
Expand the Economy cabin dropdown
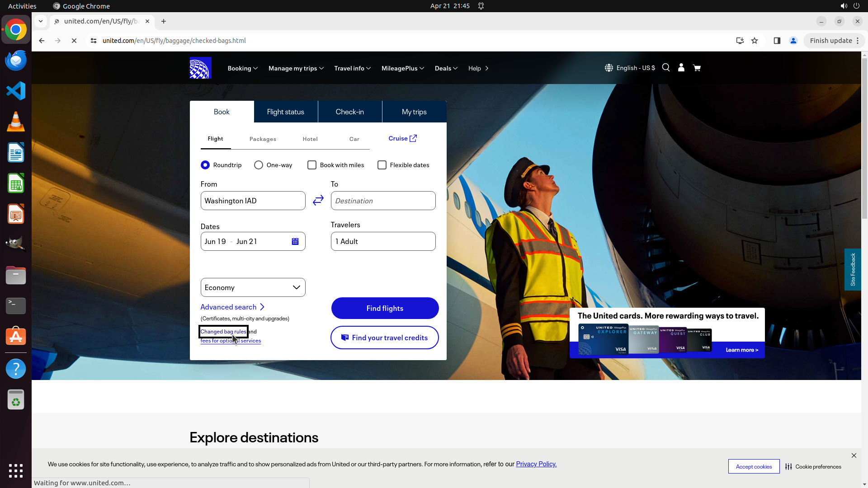tap(253, 287)
